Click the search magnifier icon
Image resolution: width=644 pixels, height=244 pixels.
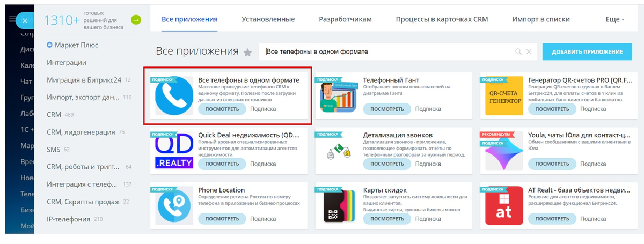click(518, 52)
